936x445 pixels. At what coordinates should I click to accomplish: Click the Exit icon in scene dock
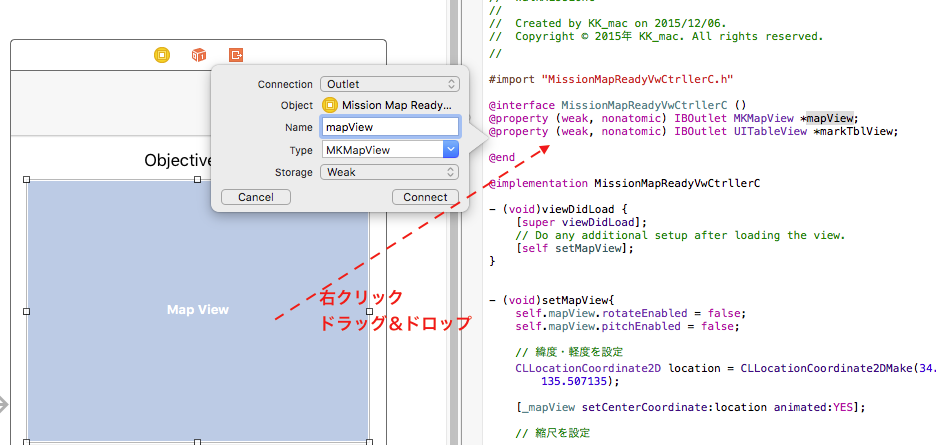click(x=236, y=56)
